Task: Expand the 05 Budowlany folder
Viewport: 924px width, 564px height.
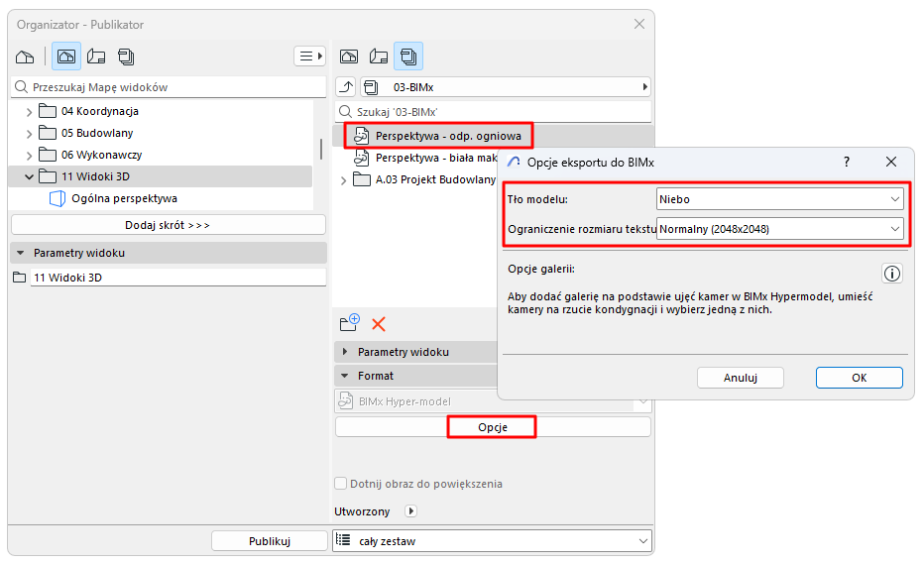Action: click(29, 134)
